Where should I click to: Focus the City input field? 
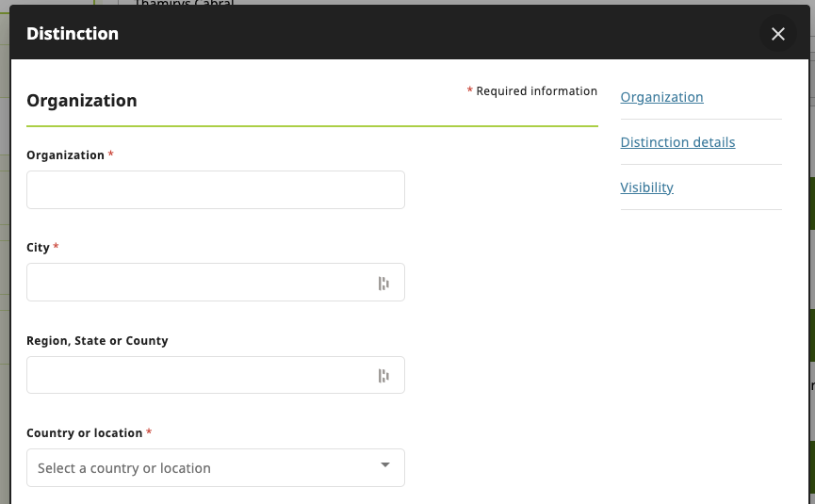click(x=198, y=283)
